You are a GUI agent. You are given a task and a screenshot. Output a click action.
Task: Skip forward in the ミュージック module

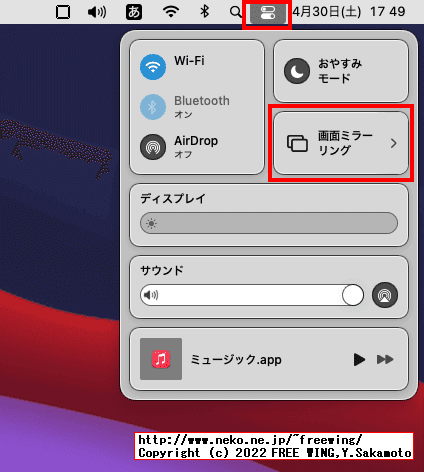(x=385, y=359)
